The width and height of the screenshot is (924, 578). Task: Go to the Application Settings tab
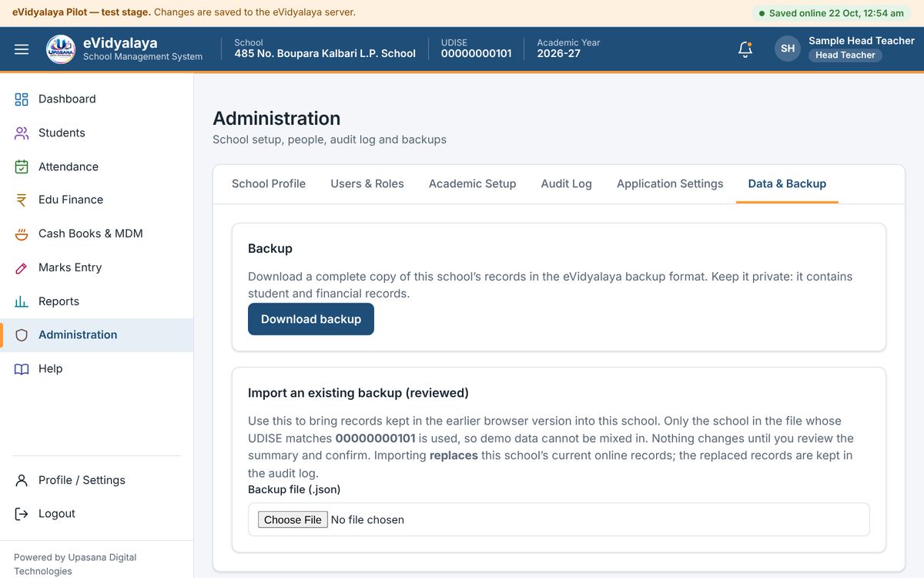click(670, 183)
